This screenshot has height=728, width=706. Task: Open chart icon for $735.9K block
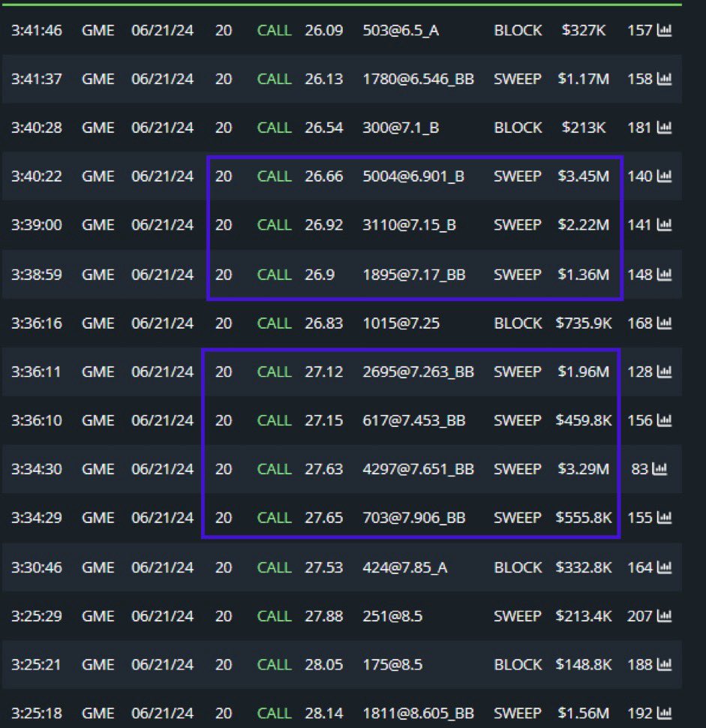(x=664, y=323)
